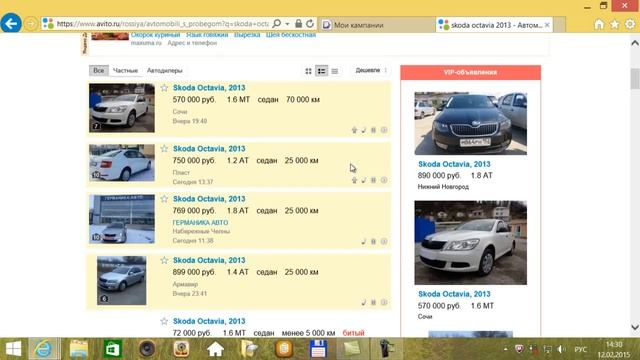Click the search magnifier in address bar
Screen dimensions: 640x360
coord(276,24)
